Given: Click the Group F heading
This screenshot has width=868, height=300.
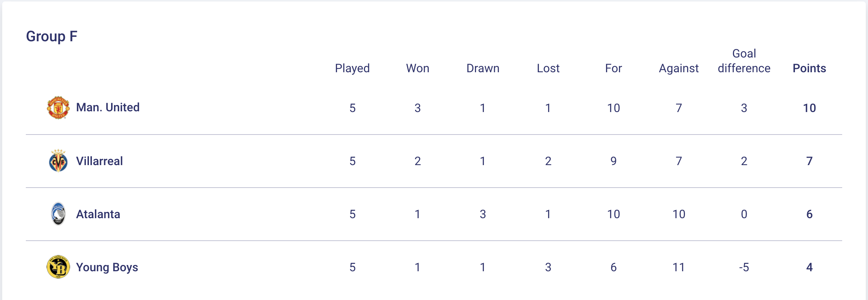Looking at the screenshot, I should 52,36.
